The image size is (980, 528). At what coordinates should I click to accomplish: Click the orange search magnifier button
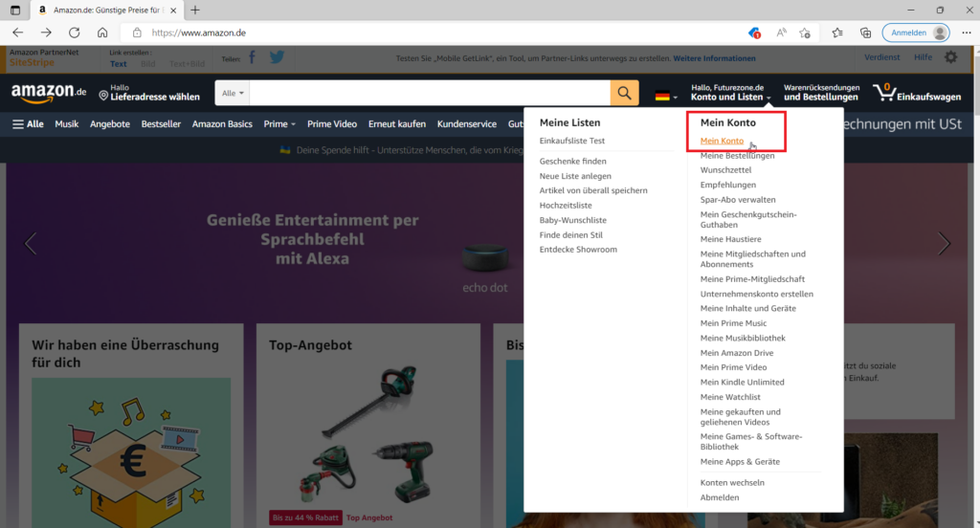[624, 93]
